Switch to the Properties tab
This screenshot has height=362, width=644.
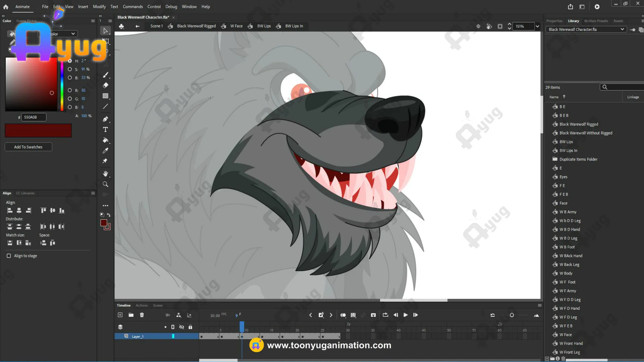tap(554, 21)
